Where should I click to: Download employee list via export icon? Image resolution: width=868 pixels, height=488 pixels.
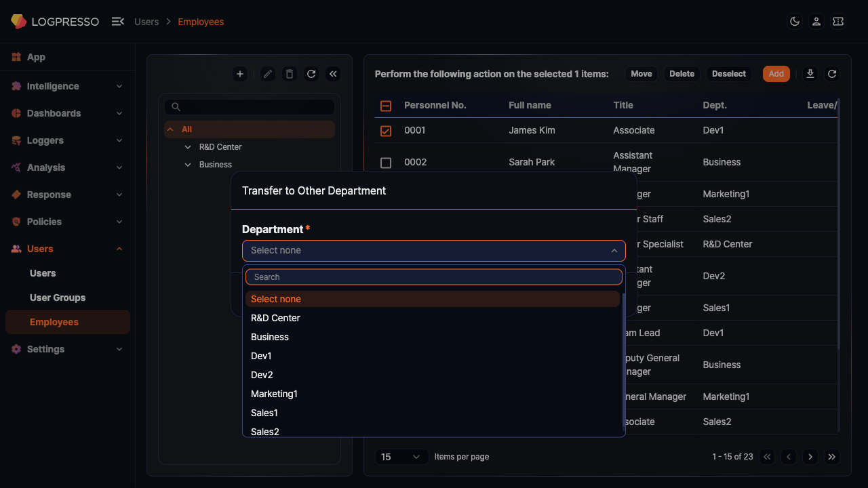[x=810, y=74]
